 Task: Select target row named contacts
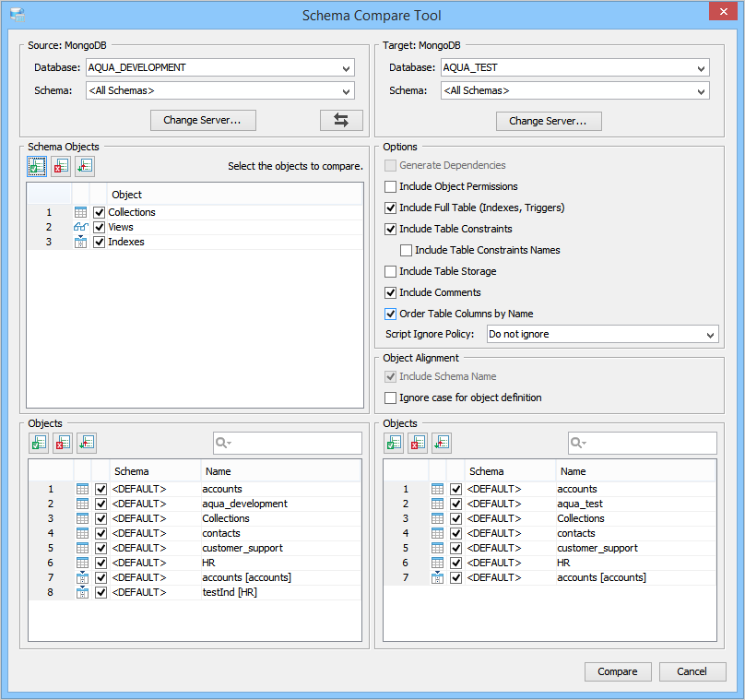[x=550, y=533]
